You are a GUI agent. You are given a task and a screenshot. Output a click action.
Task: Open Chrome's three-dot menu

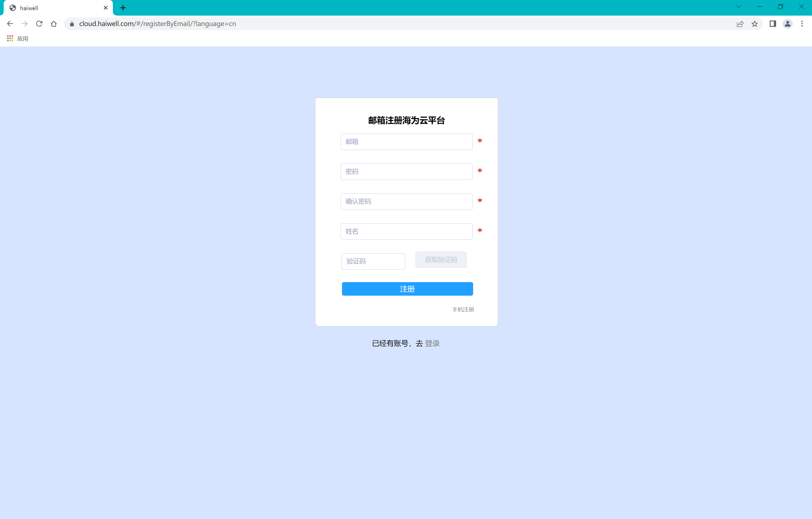click(802, 24)
